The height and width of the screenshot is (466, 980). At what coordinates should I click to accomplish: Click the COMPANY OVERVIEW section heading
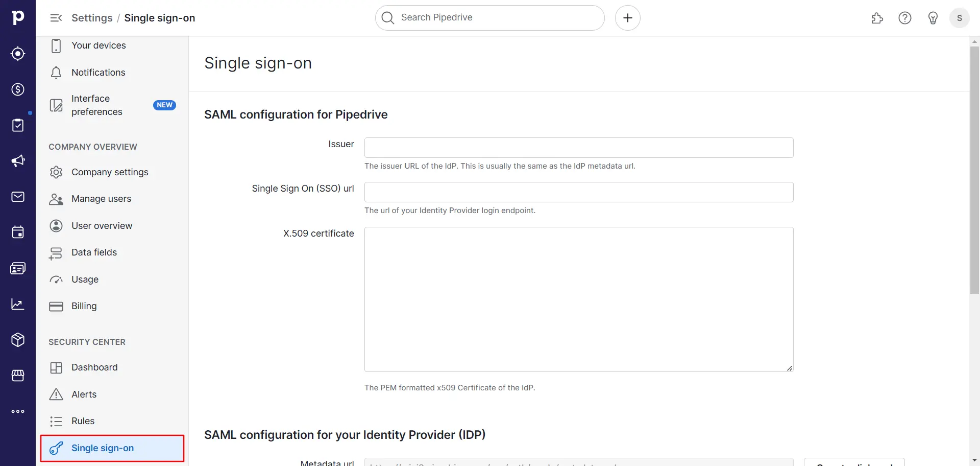click(93, 147)
